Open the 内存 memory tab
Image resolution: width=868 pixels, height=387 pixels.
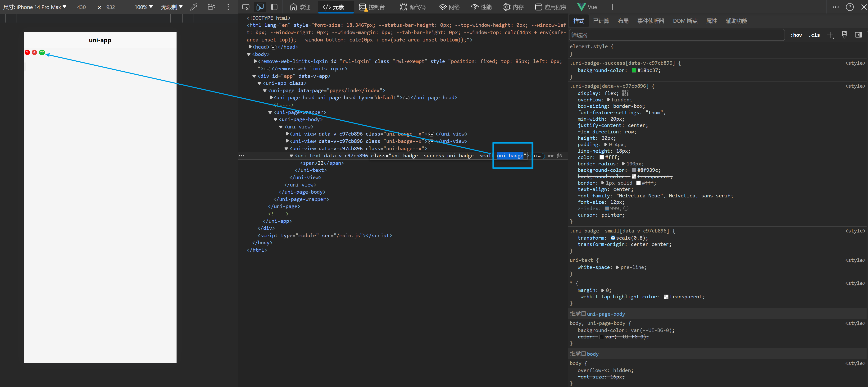513,7
